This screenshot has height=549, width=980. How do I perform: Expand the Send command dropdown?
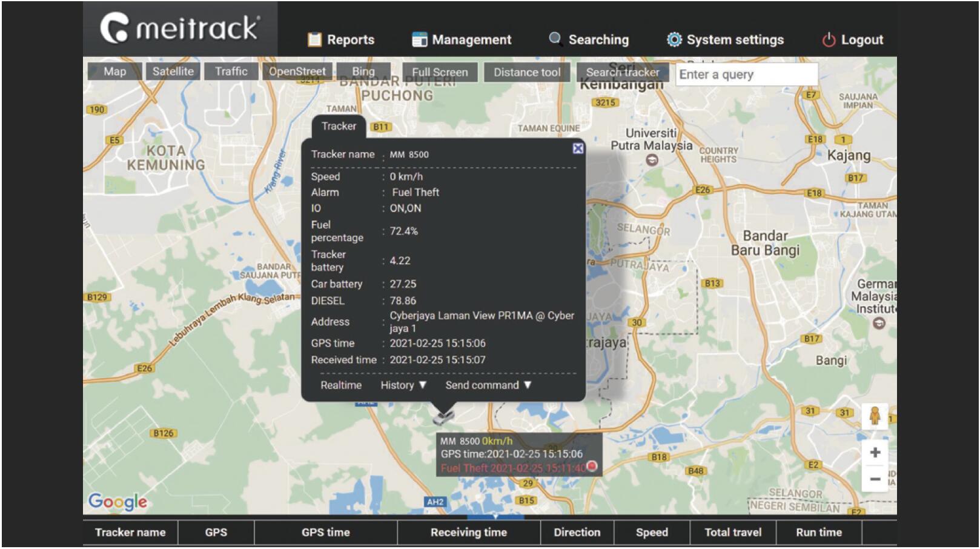[488, 385]
